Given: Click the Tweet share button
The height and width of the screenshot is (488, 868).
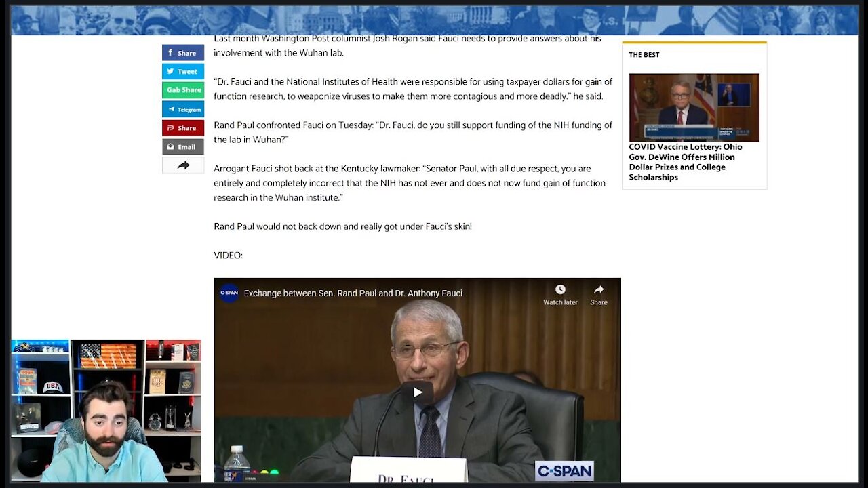Looking at the screenshot, I should tap(183, 71).
